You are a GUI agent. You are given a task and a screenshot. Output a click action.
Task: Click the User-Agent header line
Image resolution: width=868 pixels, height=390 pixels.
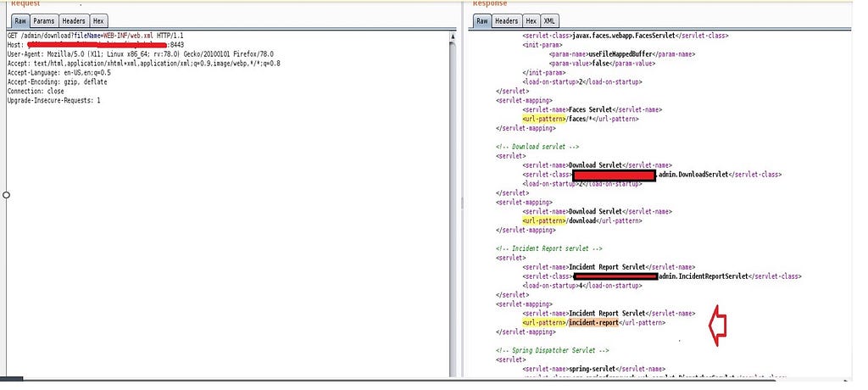tap(140, 54)
